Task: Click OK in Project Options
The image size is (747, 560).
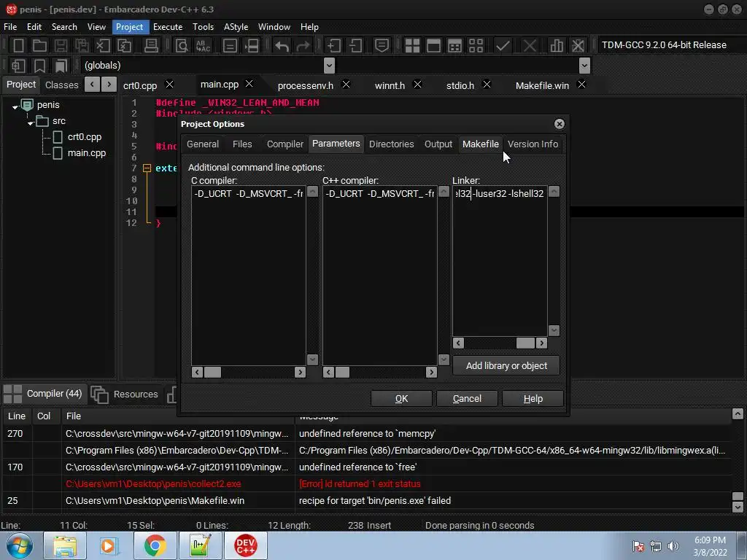Action: tap(401, 399)
